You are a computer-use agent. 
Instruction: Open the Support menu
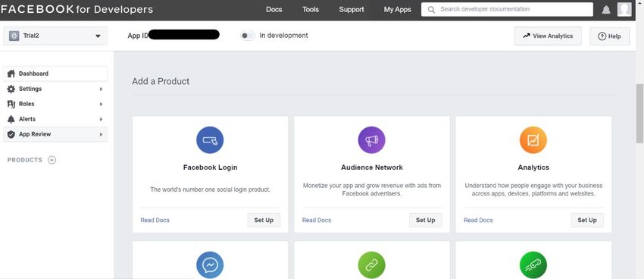coord(351,9)
